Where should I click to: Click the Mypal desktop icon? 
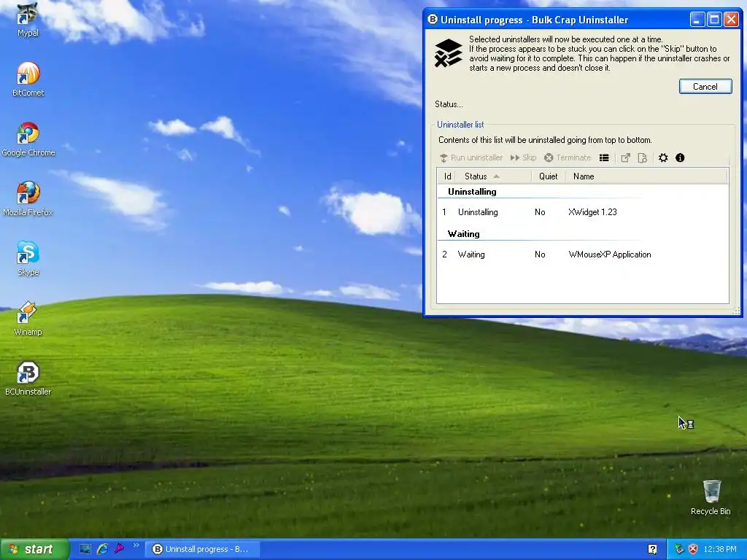point(28,20)
